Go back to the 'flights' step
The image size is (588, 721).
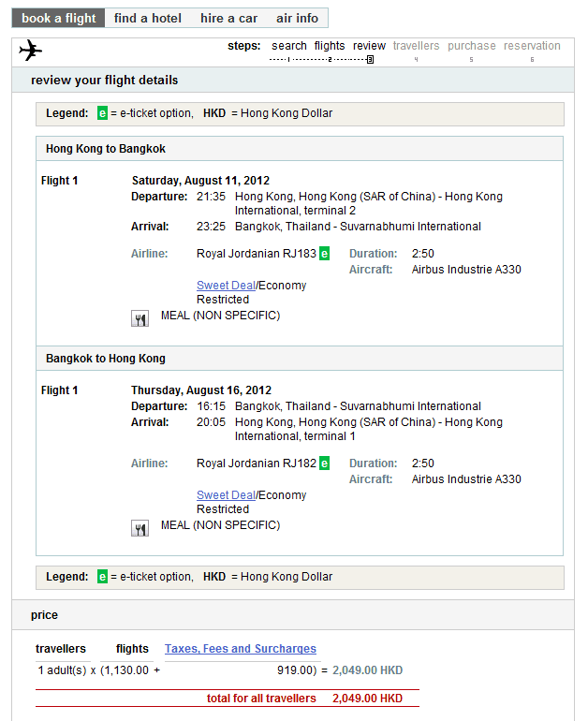point(330,46)
